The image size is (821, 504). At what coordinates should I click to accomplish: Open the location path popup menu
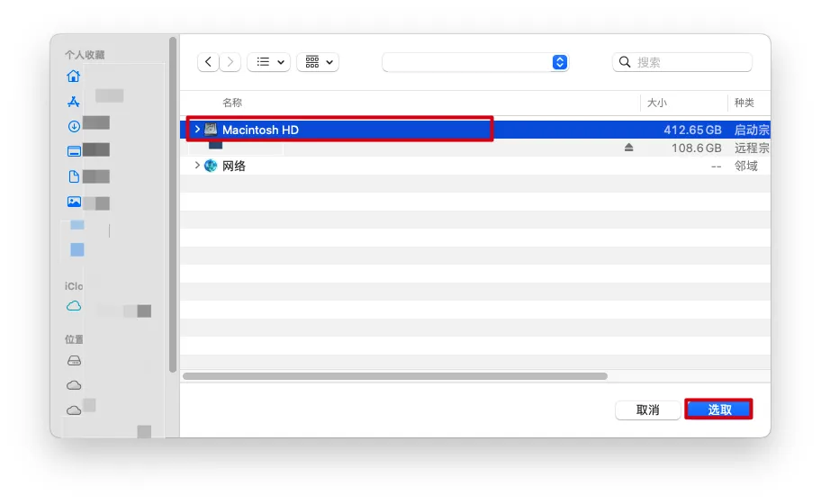point(475,62)
